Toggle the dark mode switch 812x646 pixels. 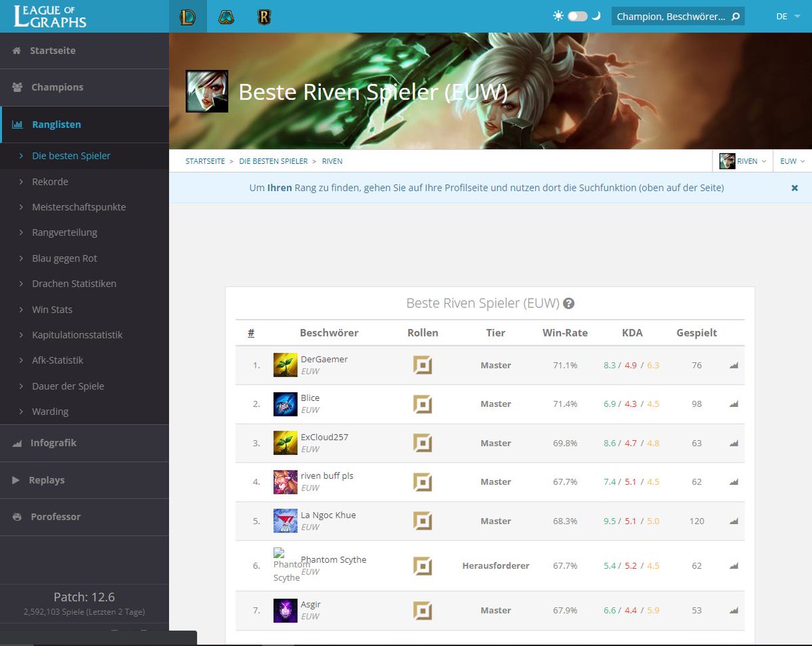click(x=577, y=16)
